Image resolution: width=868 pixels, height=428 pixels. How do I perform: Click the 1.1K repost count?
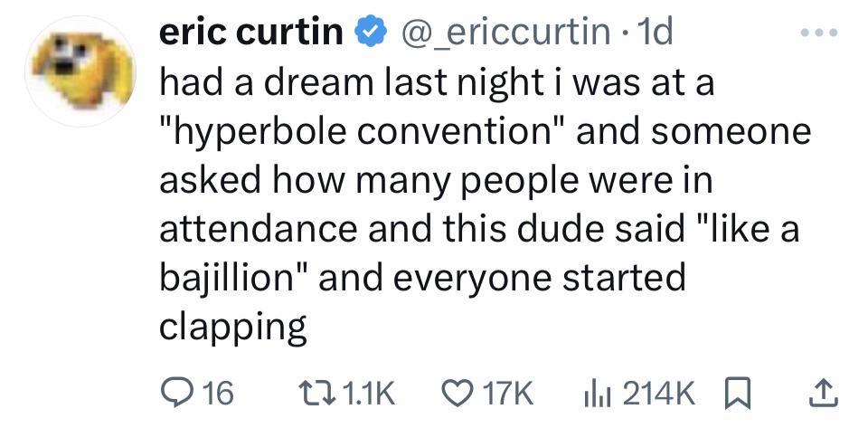tap(371, 392)
